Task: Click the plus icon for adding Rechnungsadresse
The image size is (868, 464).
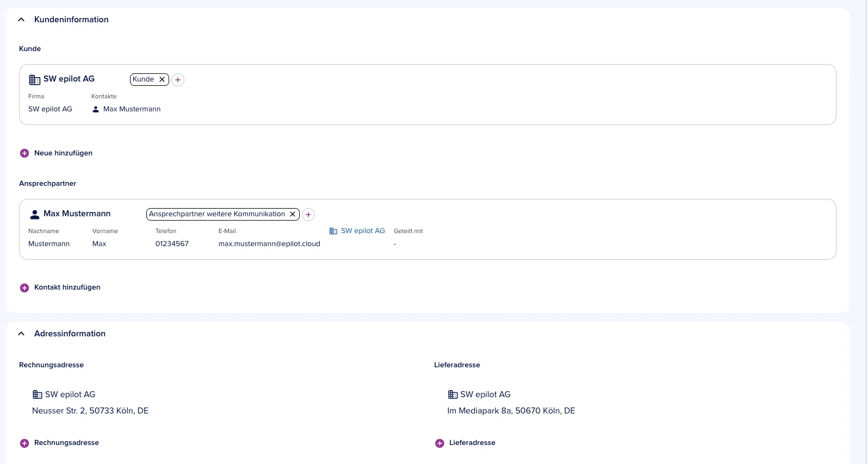Action: pyautogui.click(x=24, y=443)
